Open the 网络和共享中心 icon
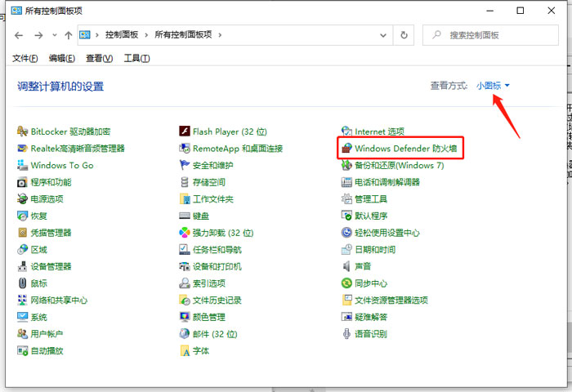Viewport: 572px width, 392px height. [22, 300]
